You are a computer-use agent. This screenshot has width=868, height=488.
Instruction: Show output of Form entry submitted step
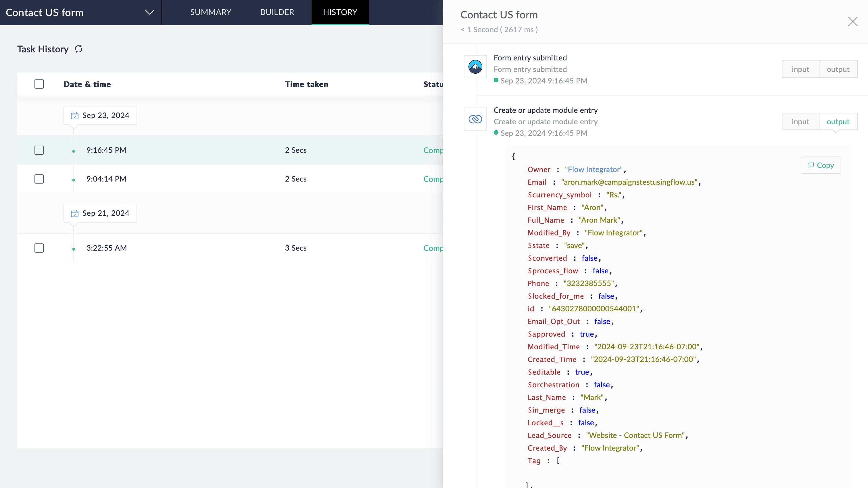838,69
